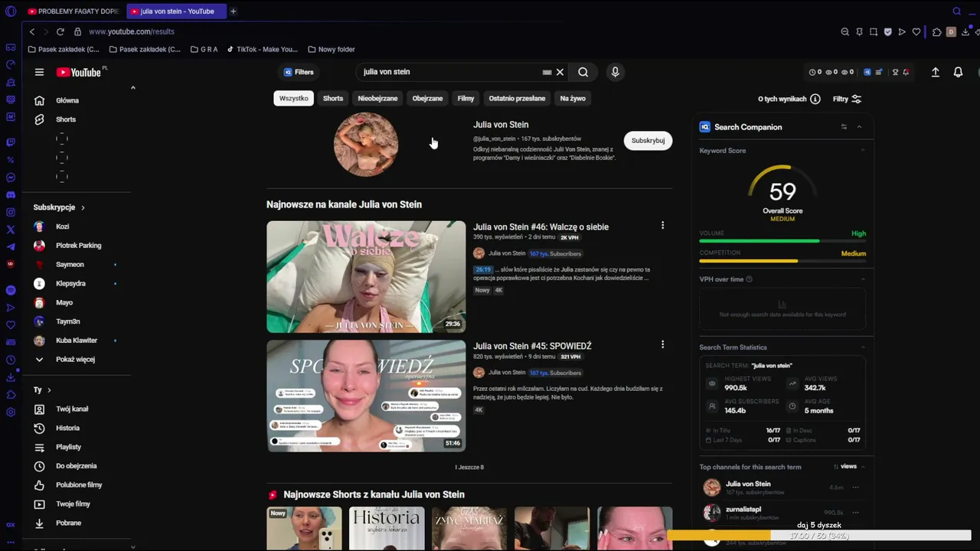Open title Julia von Stein #45: SPOWIEDŹ

pyautogui.click(x=532, y=346)
